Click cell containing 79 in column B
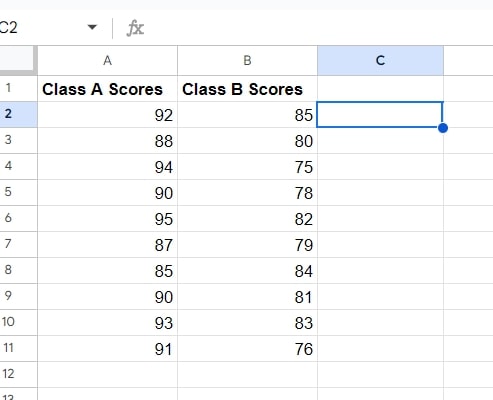The width and height of the screenshot is (493, 400). (247, 245)
